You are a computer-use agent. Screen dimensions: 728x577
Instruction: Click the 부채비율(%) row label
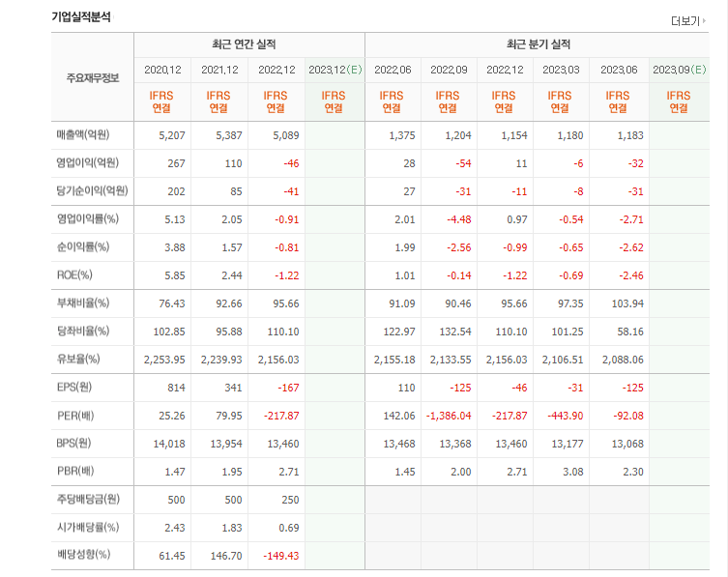(x=83, y=303)
